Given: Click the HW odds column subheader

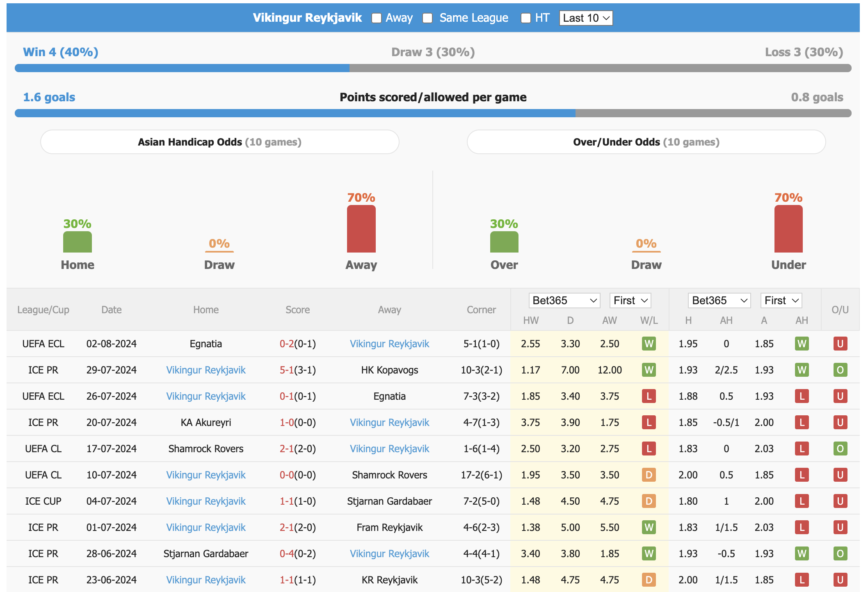Looking at the screenshot, I should coord(531,321).
